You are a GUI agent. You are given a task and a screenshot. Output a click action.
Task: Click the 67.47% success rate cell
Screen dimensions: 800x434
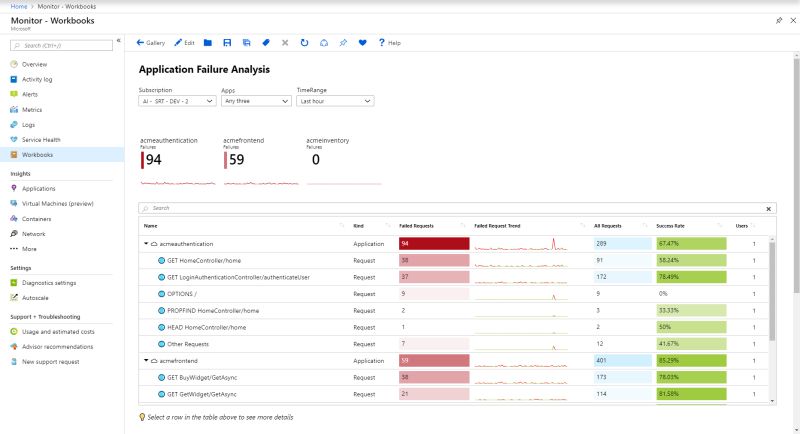pyautogui.click(x=691, y=244)
